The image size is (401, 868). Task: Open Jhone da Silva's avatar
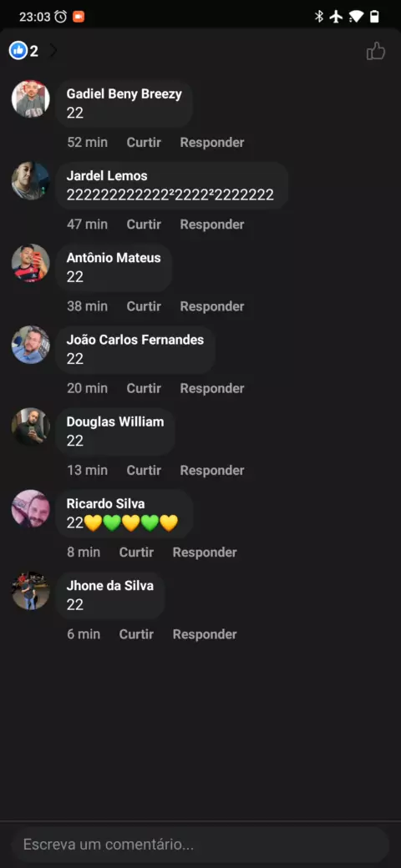30,591
